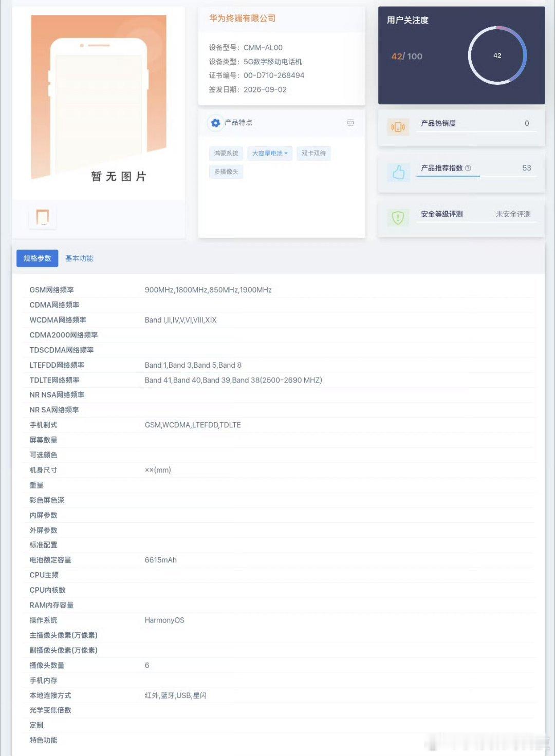
Task: Click the thumbs-up icon for 产品推荐指数
Action: tap(398, 173)
